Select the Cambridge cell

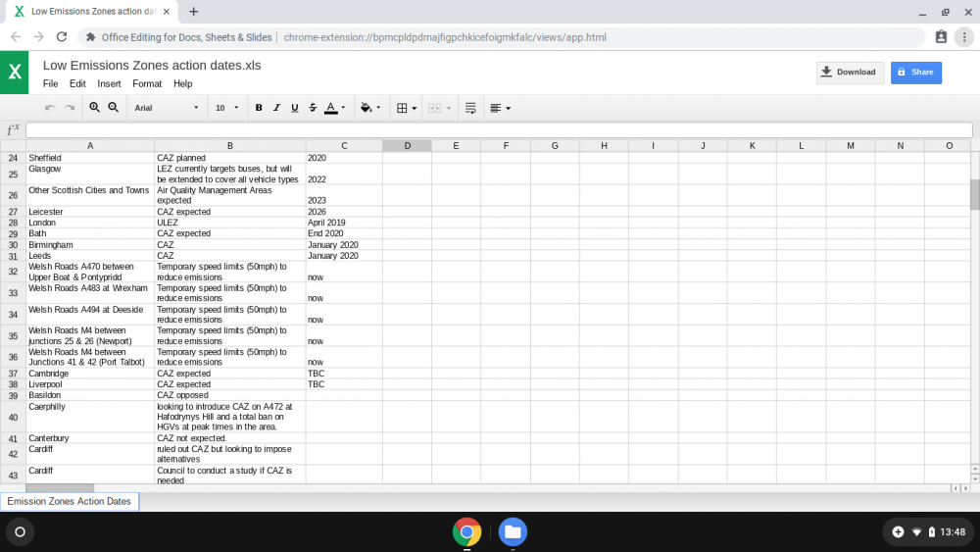[x=90, y=374]
